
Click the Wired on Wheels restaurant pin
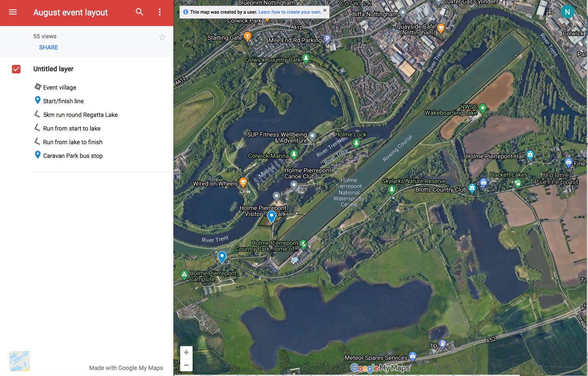pos(243,182)
